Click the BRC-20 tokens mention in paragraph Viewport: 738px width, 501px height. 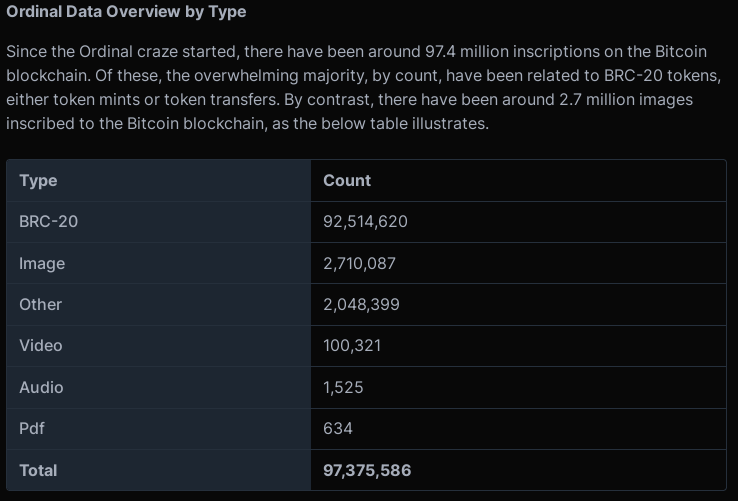[x=661, y=75]
